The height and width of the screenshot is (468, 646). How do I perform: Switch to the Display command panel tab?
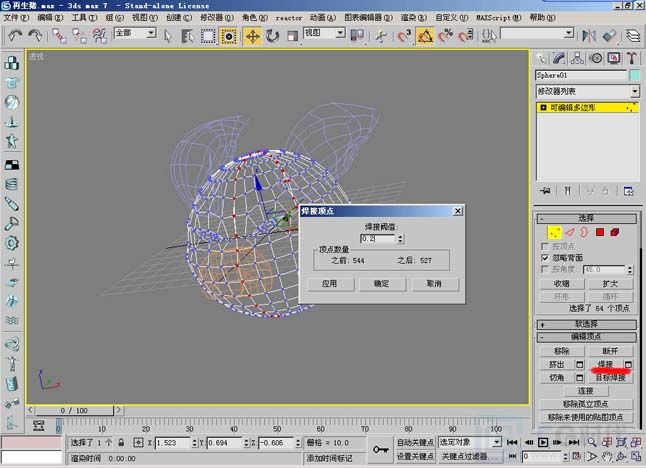(x=614, y=58)
